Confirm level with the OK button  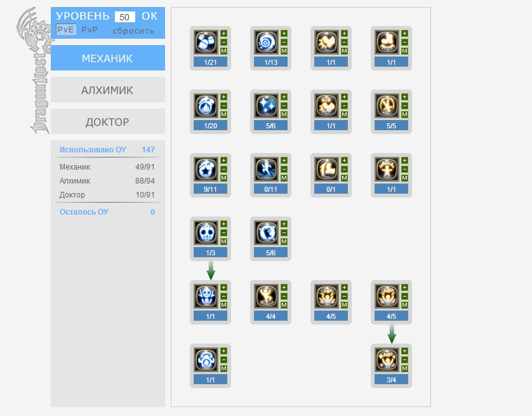point(150,17)
